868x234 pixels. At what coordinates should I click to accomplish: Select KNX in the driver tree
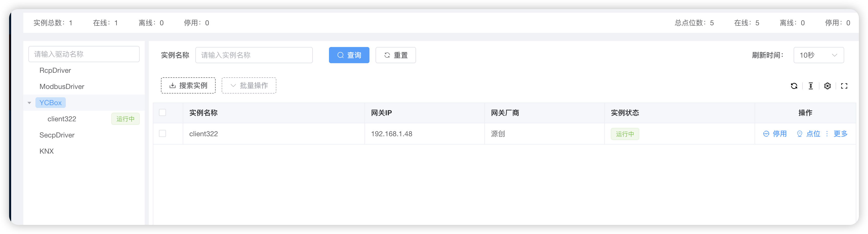(x=47, y=151)
